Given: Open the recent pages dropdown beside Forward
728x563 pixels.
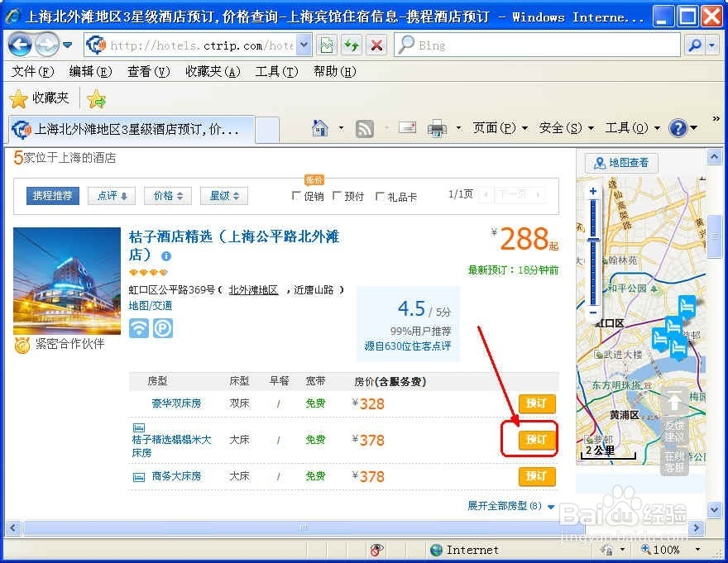Looking at the screenshot, I should [x=68, y=45].
